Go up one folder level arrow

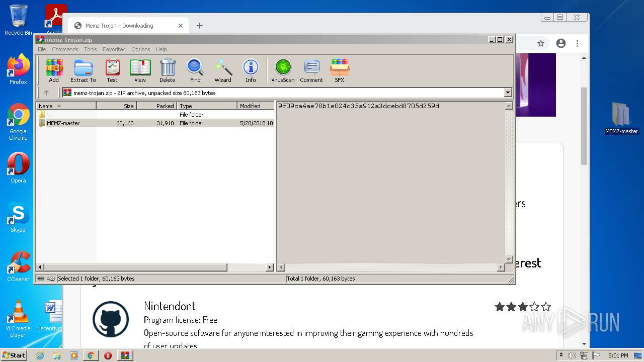46,93
